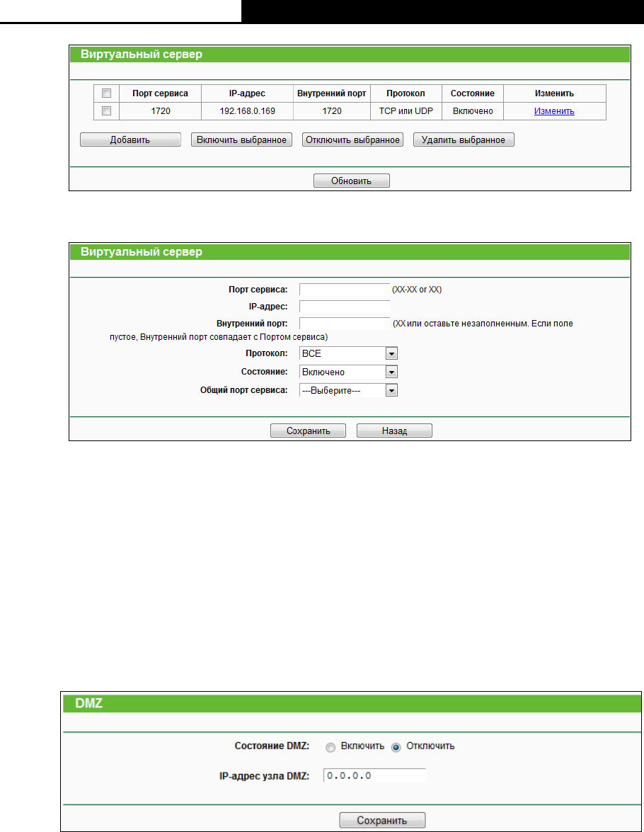Click the Удалить выбранное button
This screenshot has height=832, width=644.
(464, 139)
